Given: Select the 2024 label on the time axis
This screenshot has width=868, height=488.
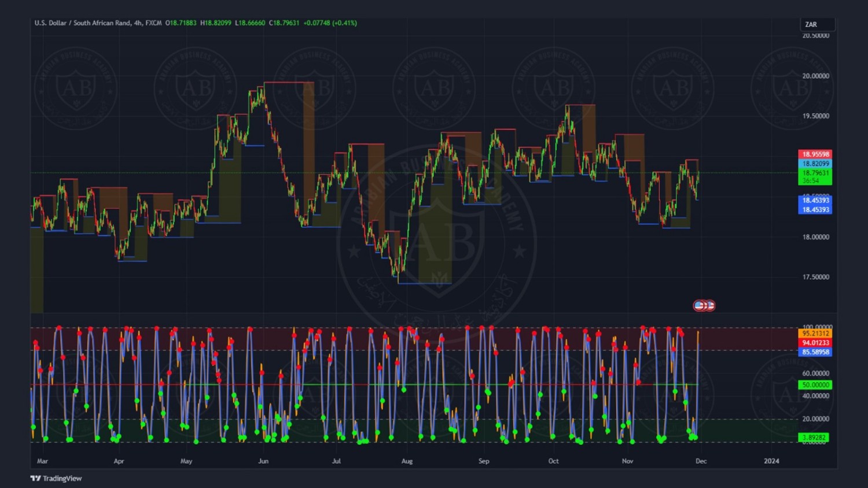Looking at the screenshot, I should (771, 461).
